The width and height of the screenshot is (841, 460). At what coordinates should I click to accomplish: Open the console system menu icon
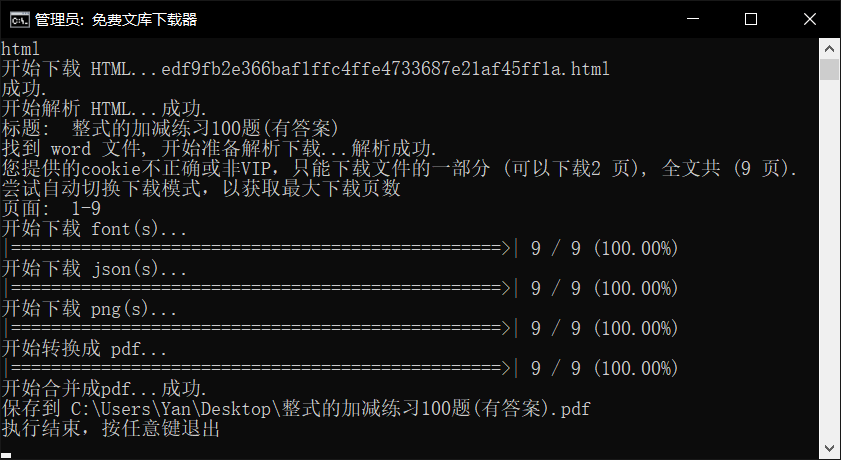click(19, 20)
